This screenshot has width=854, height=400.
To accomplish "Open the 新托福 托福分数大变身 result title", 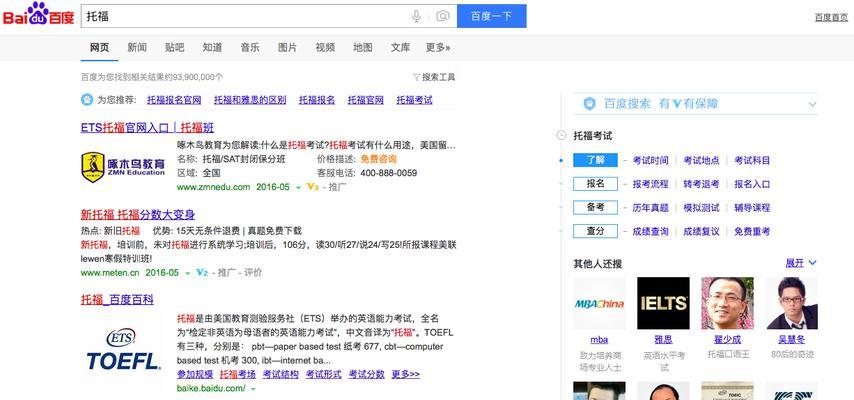I will (138, 215).
